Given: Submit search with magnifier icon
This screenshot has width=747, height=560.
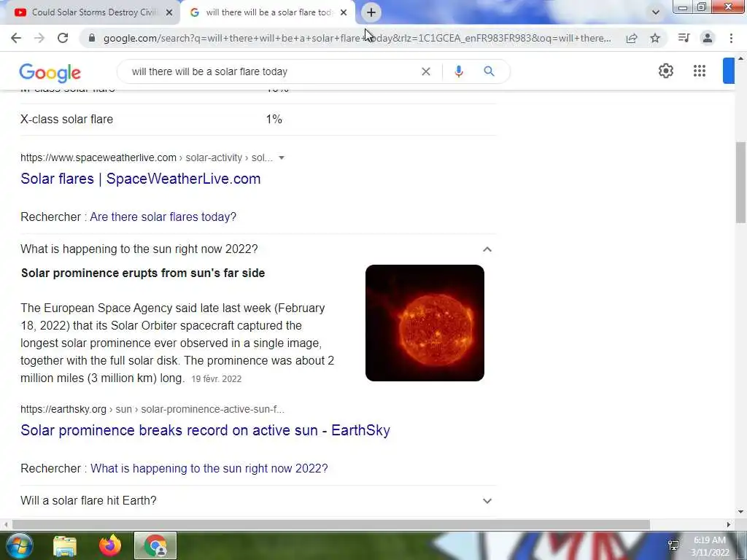Looking at the screenshot, I should [489, 71].
